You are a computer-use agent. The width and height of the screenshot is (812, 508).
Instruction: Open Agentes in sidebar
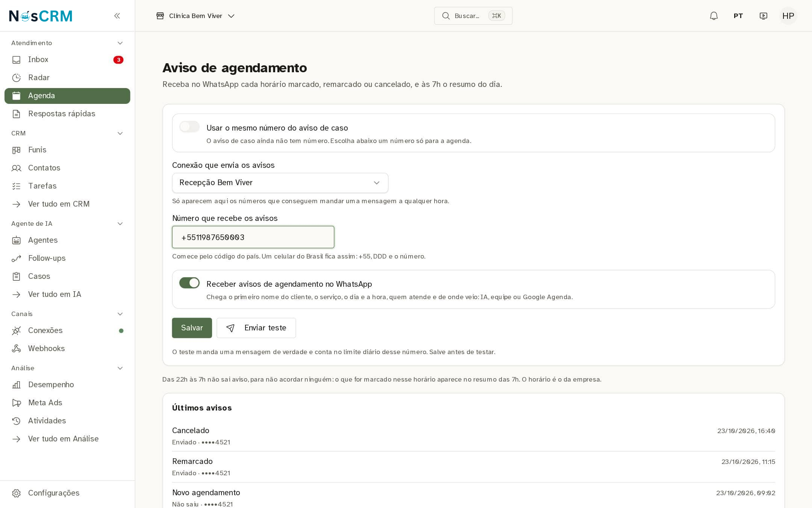67,240
